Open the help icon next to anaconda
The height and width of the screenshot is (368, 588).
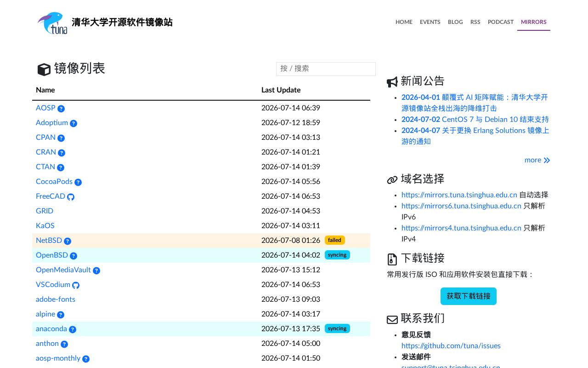73,329
